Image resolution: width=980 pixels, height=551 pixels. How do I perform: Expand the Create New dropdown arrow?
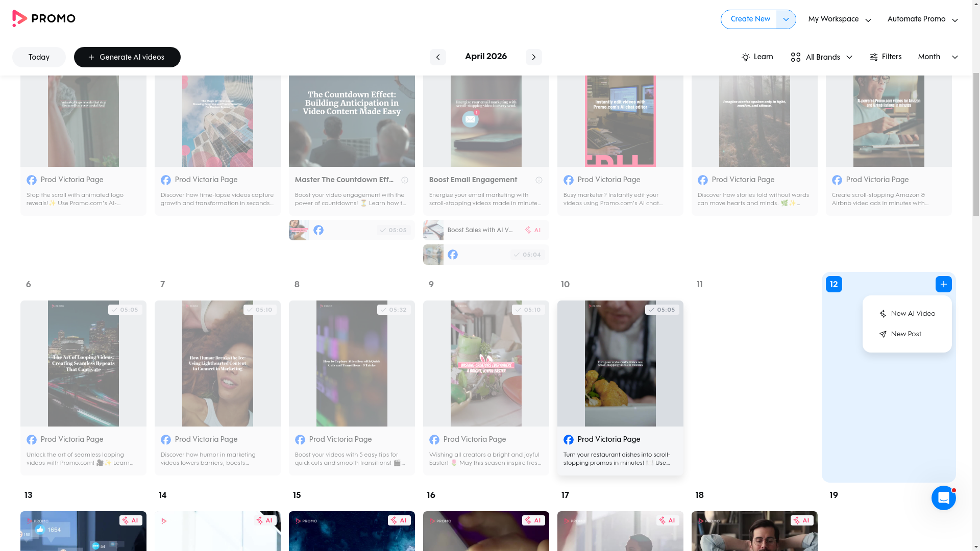click(x=786, y=19)
